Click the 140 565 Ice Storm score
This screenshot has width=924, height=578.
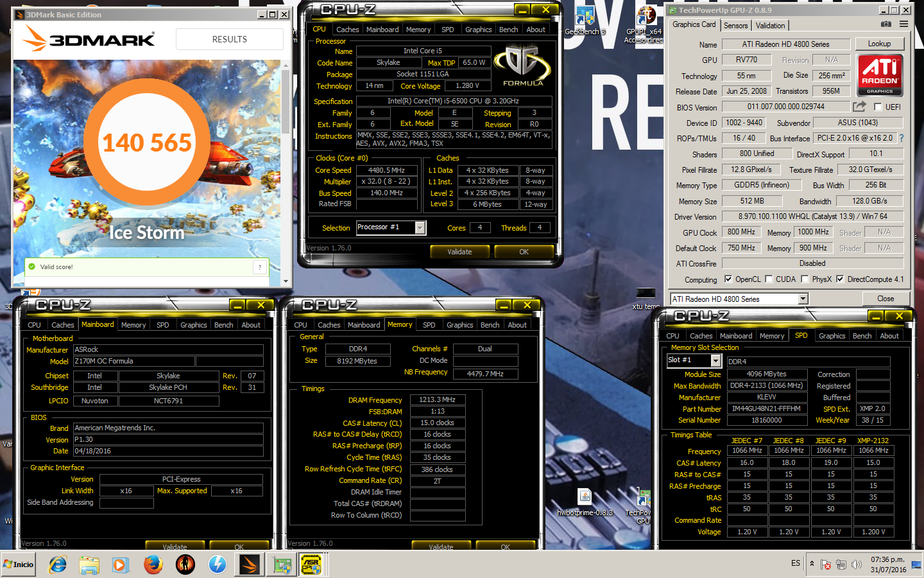point(147,143)
